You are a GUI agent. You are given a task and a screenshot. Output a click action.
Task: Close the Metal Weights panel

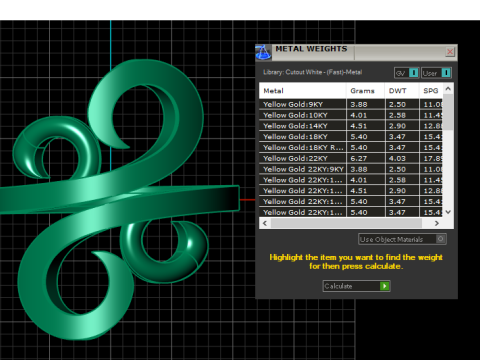[x=450, y=52]
